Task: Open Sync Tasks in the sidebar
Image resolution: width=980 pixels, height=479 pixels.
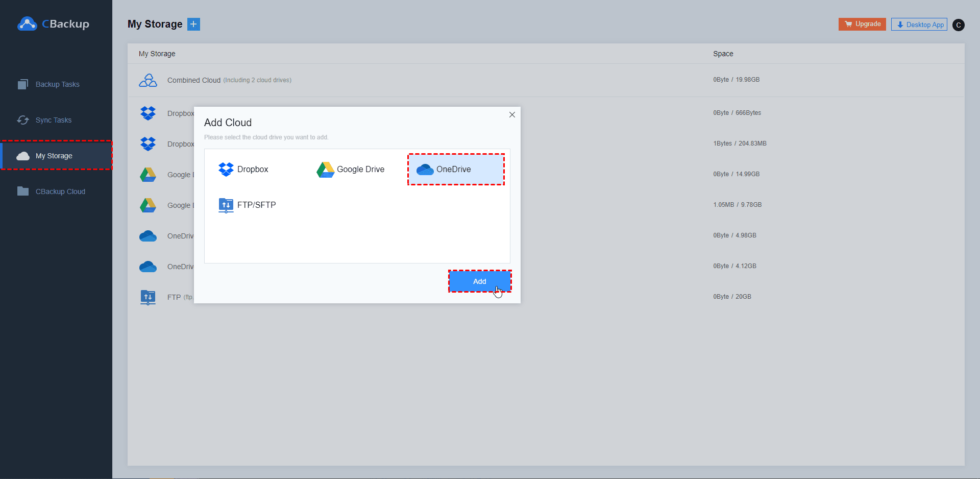Action: 56,120
